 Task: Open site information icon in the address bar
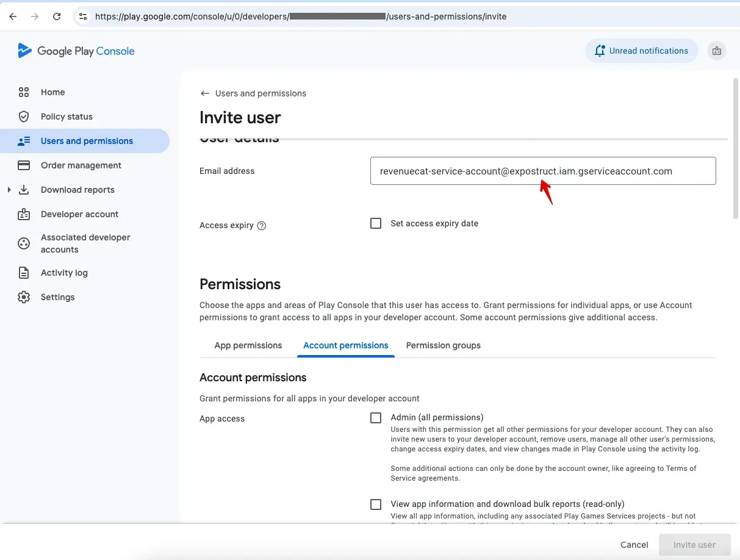click(x=84, y=16)
